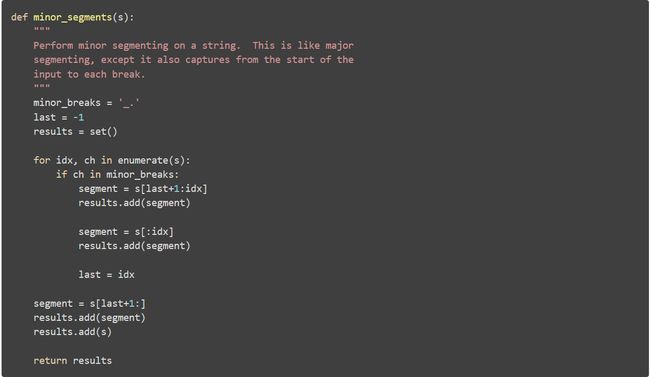The width and height of the screenshot is (650, 377).
Task: Click the minor_segments function name
Action: (x=73, y=17)
